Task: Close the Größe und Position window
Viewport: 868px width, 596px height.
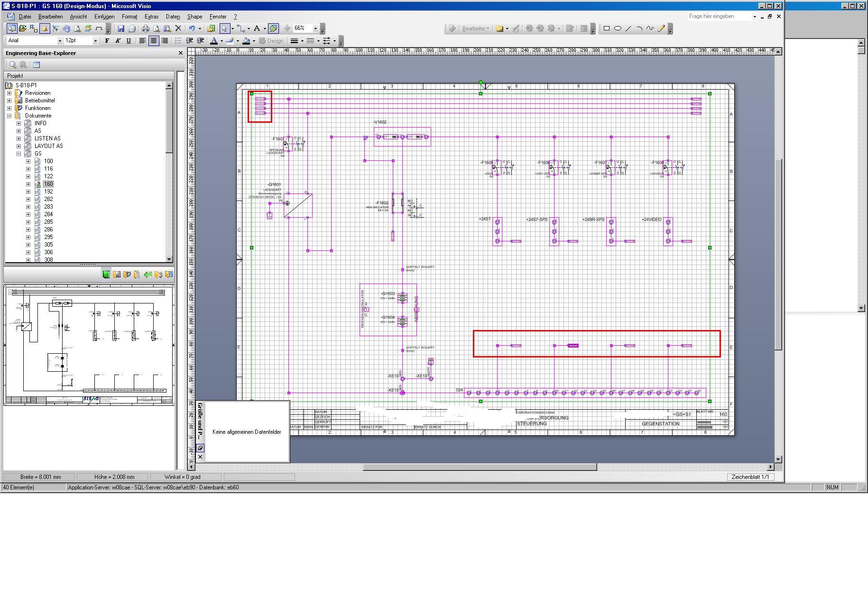Action: [200, 457]
